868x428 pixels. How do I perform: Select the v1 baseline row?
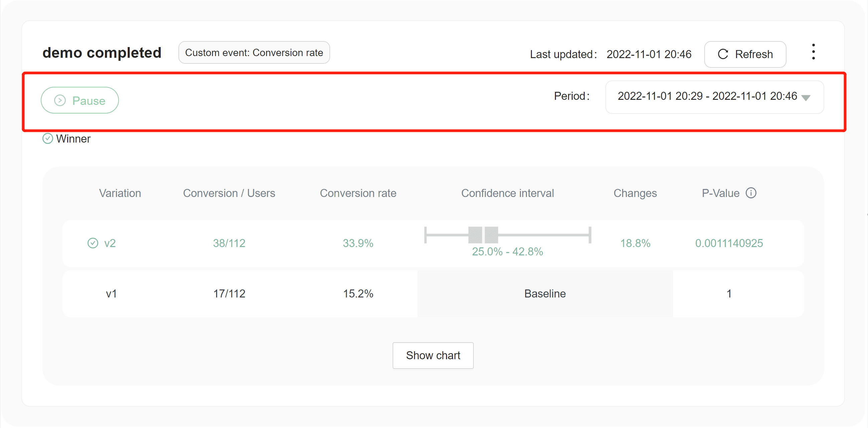pos(111,293)
